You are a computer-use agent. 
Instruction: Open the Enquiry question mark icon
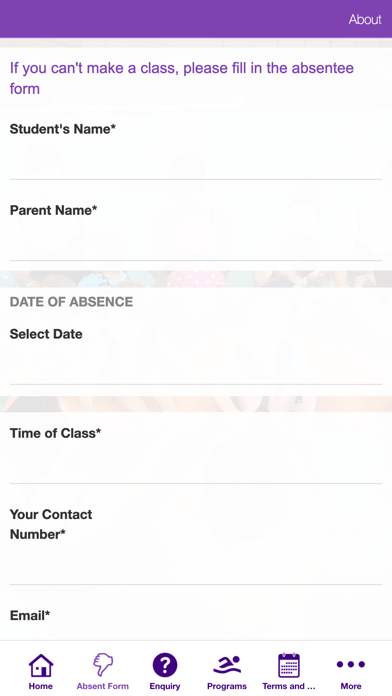(165, 665)
